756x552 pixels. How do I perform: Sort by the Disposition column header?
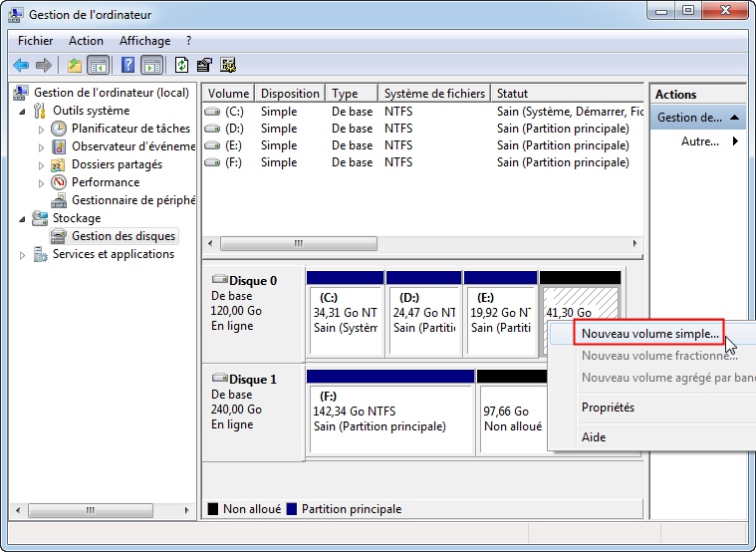[290, 93]
